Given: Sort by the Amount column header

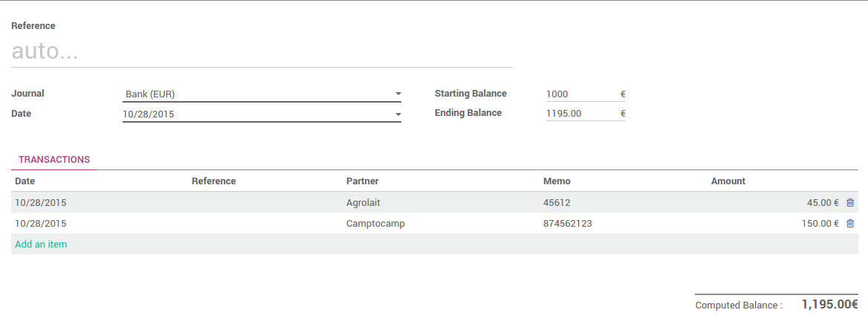Looking at the screenshot, I should point(728,181).
